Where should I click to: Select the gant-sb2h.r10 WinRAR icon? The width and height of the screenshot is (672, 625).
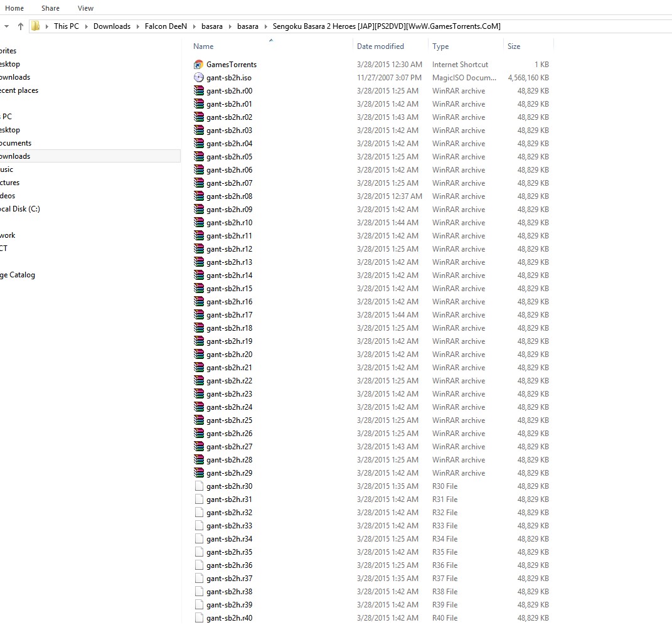[198, 223]
